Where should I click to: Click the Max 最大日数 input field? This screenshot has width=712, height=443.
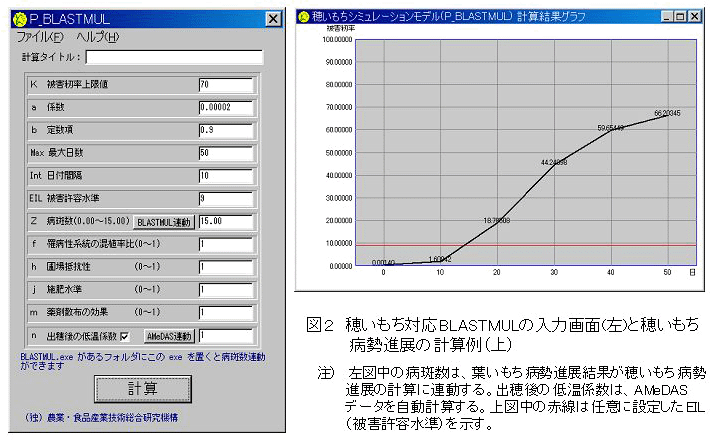coord(225,153)
